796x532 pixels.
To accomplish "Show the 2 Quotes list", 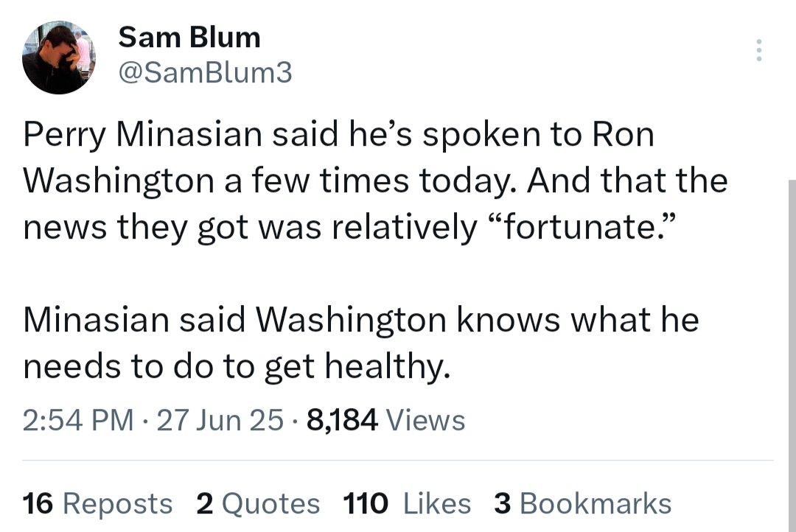I will point(259,503).
